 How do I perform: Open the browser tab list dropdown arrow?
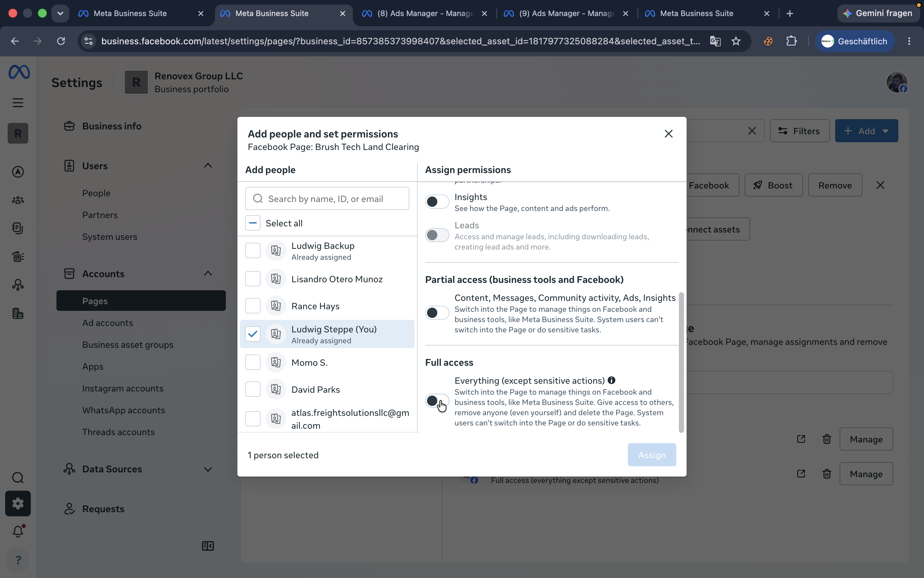click(x=60, y=13)
